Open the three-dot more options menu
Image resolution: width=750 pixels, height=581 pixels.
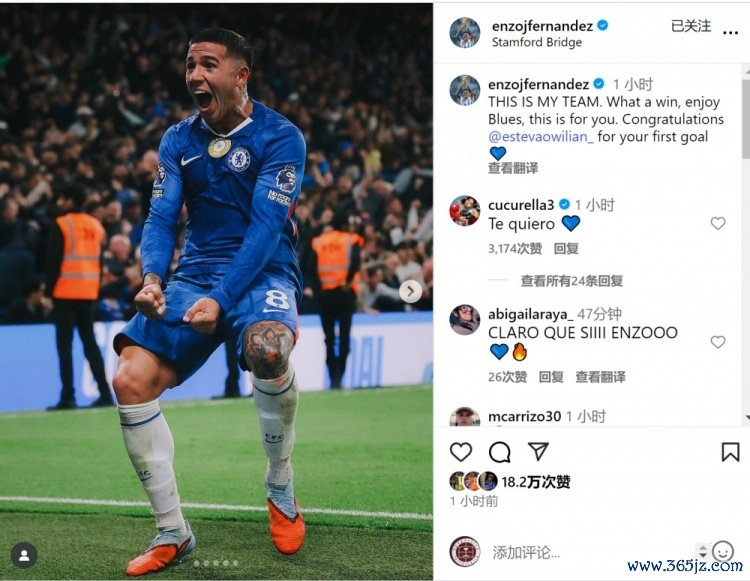click(x=730, y=33)
